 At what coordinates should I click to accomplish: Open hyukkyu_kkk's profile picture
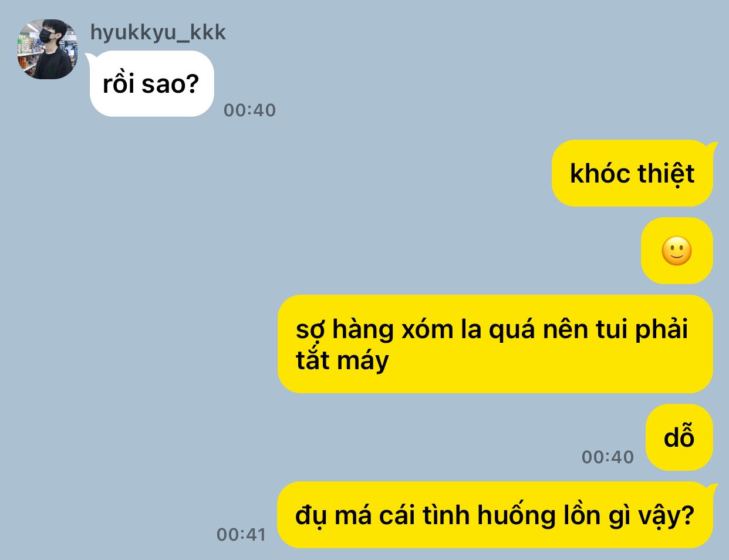coord(47,49)
